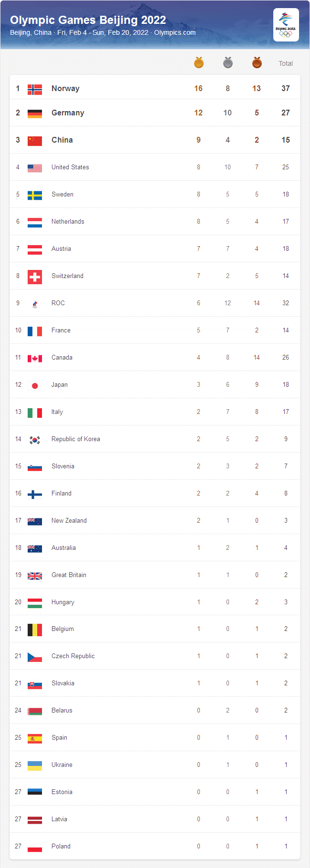Click the ROC olympic flag icon
Screen dimensions: 310x868
35,303
